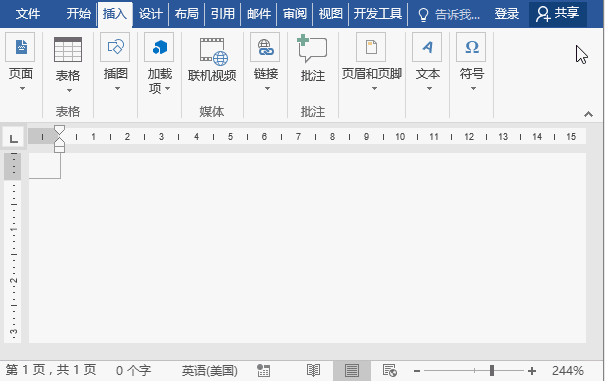The width and height of the screenshot is (605, 381).
Task: Click the 0 个字 word count
Action: click(x=133, y=371)
